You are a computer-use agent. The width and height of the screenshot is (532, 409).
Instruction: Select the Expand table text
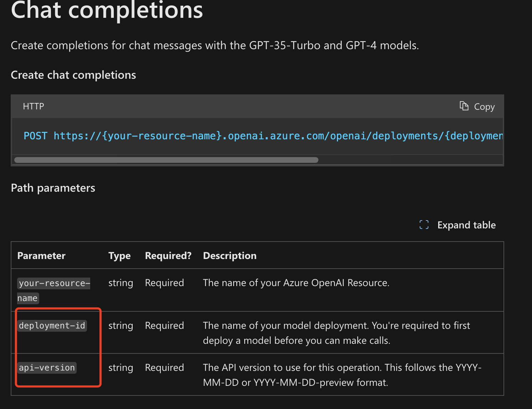click(x=466, y=225)
